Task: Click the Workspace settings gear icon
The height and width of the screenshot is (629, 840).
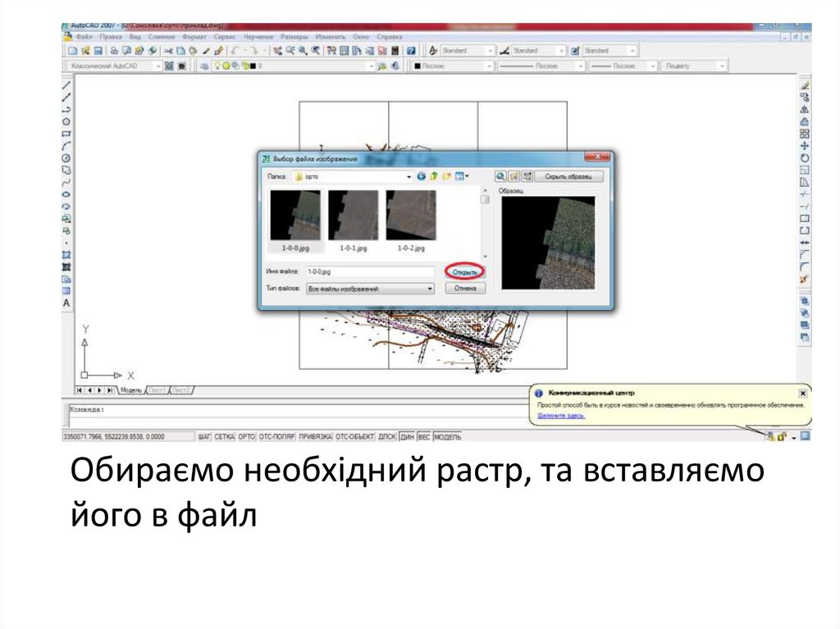Action: (169, 66)
